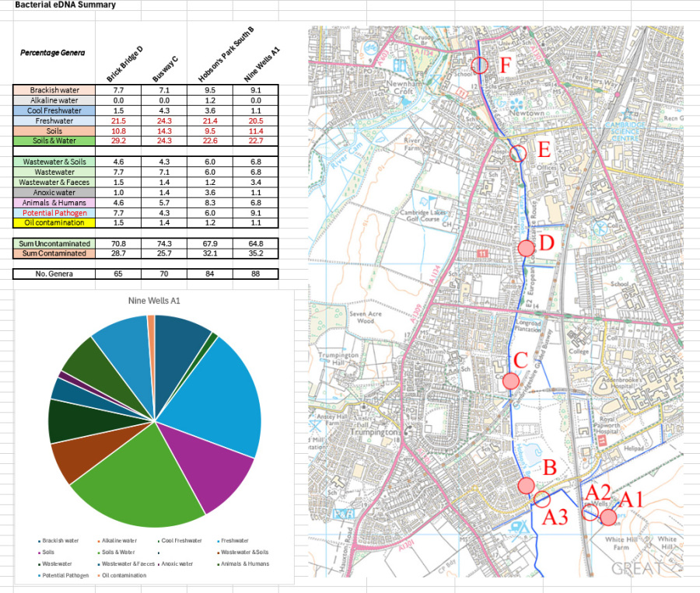The width and height of the screenshot is (700, 593).
Task: Click the map marker circle labeled C
Action: pos(510,381)
